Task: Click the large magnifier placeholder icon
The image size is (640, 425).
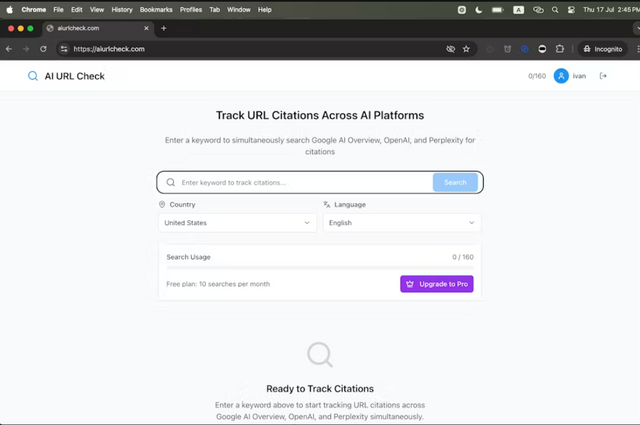Action: click(320, 354)
